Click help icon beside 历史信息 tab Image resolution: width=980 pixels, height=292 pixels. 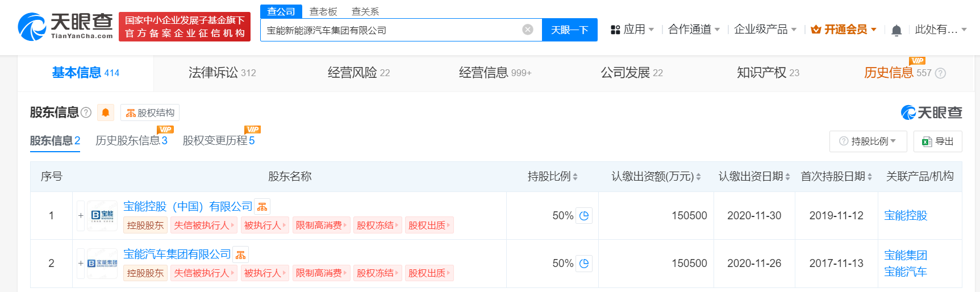pyautogui.click(x=940, y=73)
